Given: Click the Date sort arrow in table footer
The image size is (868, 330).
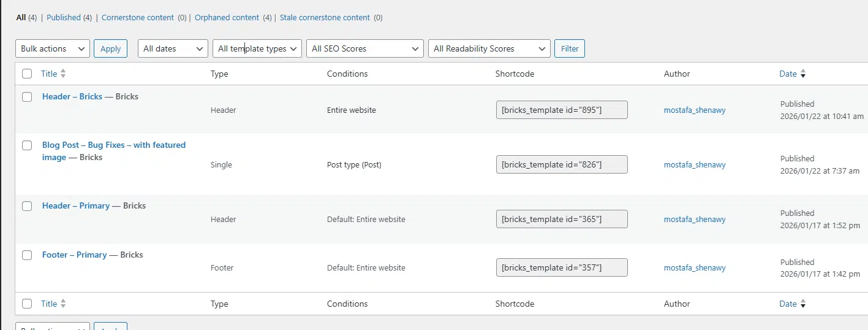Looking at the screenshot, I should [803, 304].
